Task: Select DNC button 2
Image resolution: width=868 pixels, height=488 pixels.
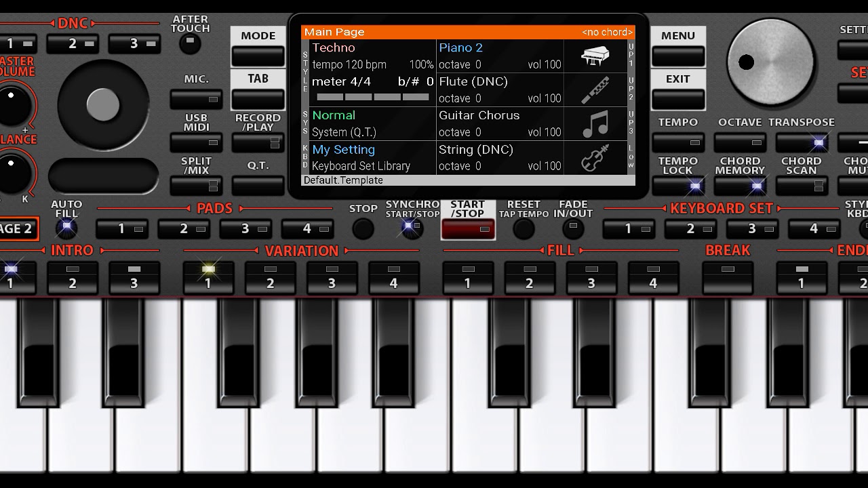Action: click(73, 43)
